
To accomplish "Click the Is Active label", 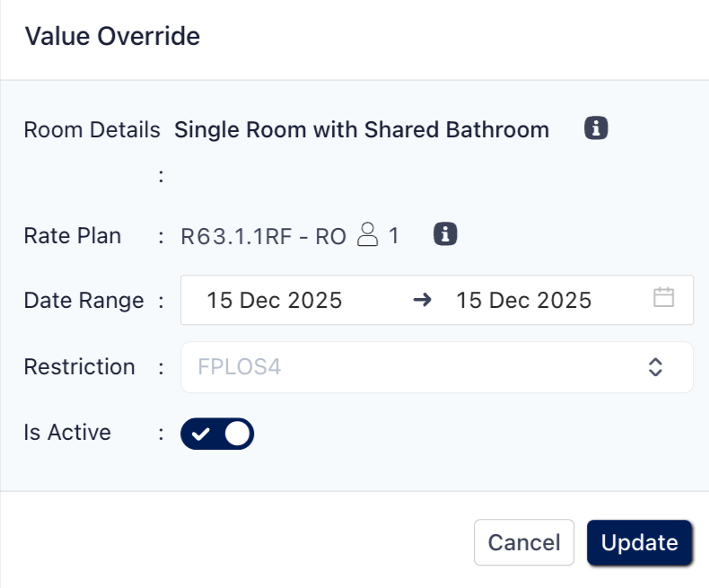I will click(67, 433).
